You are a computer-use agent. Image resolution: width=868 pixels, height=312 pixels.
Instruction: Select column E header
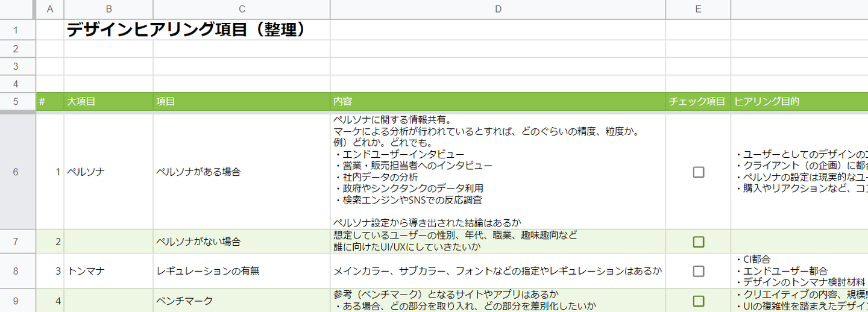click(x=698, y=9)
